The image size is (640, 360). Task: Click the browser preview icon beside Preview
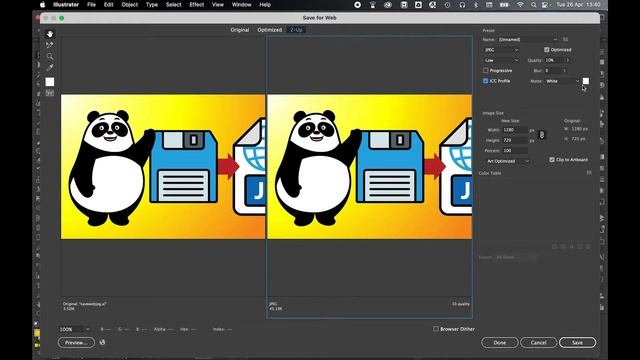coord(102,342)
